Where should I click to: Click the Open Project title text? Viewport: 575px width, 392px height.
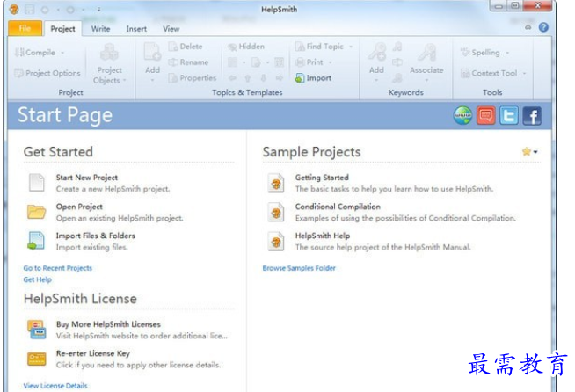coord(79,207)
